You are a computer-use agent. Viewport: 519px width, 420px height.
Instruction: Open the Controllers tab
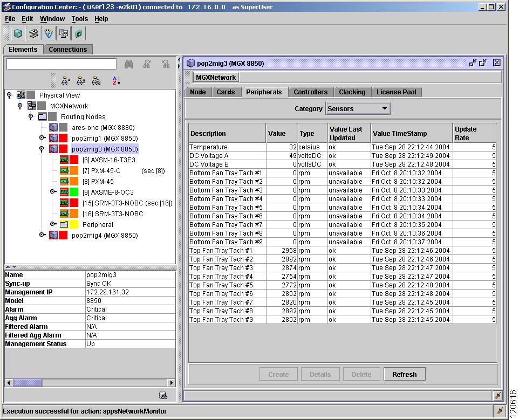[310, 92]
